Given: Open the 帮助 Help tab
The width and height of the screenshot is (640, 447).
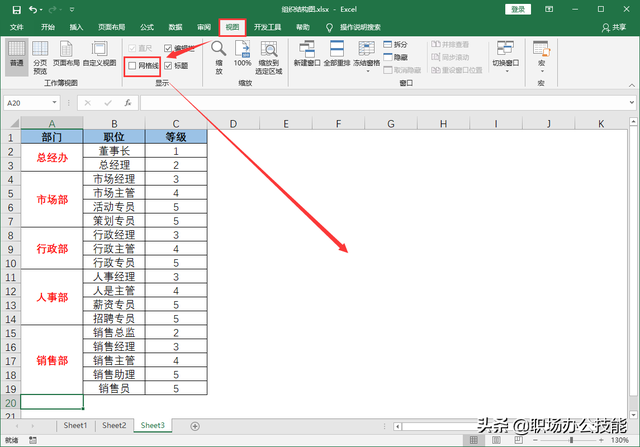Looking at the screenshot, I should pyautogui.click(x=303, y=27).
